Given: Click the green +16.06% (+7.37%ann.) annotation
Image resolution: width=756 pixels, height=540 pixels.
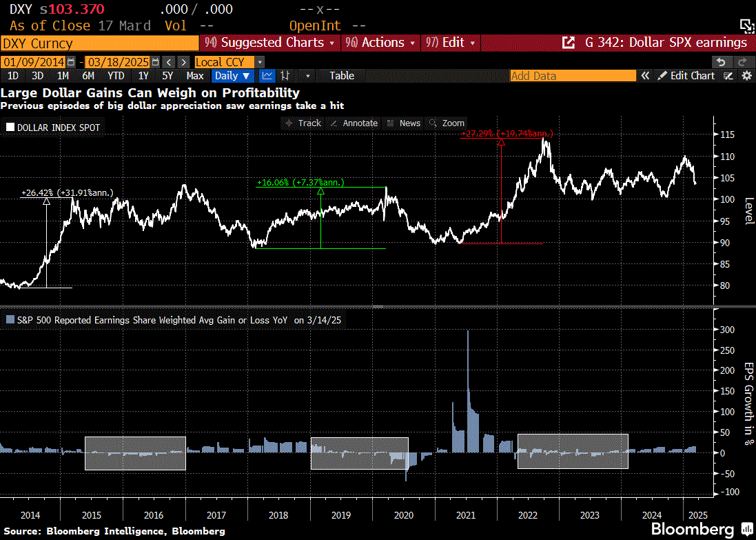Looking at the screenshot, I should (300, 182).
